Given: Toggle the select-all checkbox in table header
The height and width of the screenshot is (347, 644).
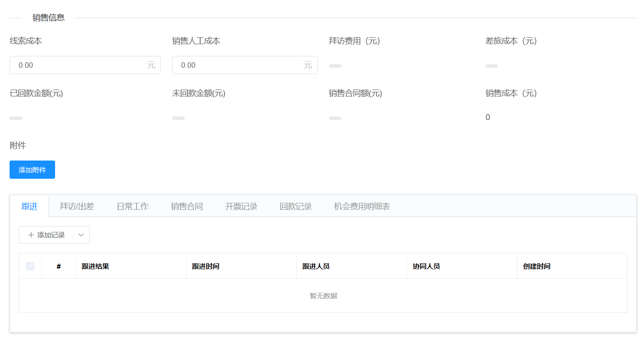Looking at the screenshot, I should click(30, 266).
